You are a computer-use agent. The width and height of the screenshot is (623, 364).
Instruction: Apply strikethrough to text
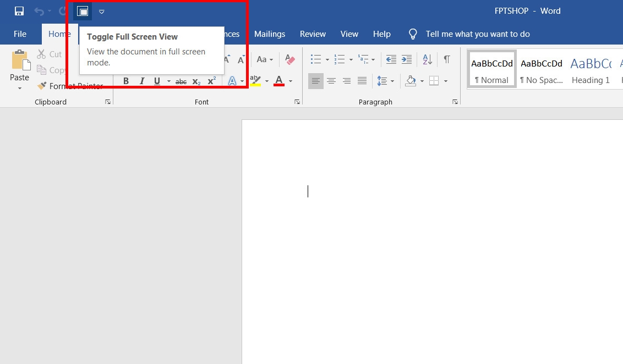point(181,81)
